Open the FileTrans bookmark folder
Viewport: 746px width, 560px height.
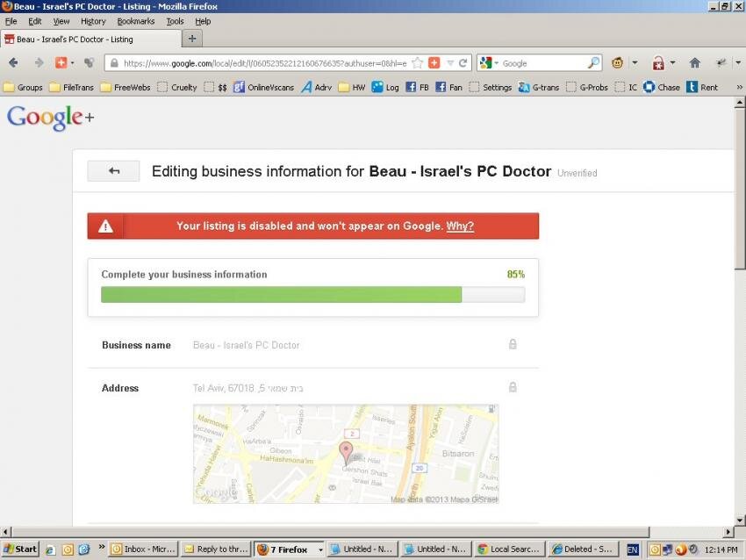72,88
